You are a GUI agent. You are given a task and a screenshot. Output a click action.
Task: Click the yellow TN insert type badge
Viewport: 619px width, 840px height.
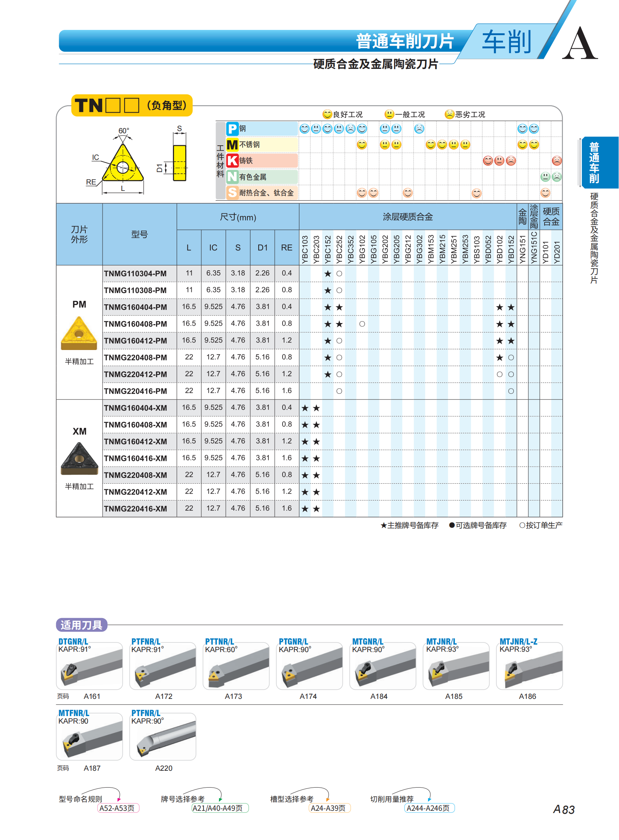[x=131, y=105]
